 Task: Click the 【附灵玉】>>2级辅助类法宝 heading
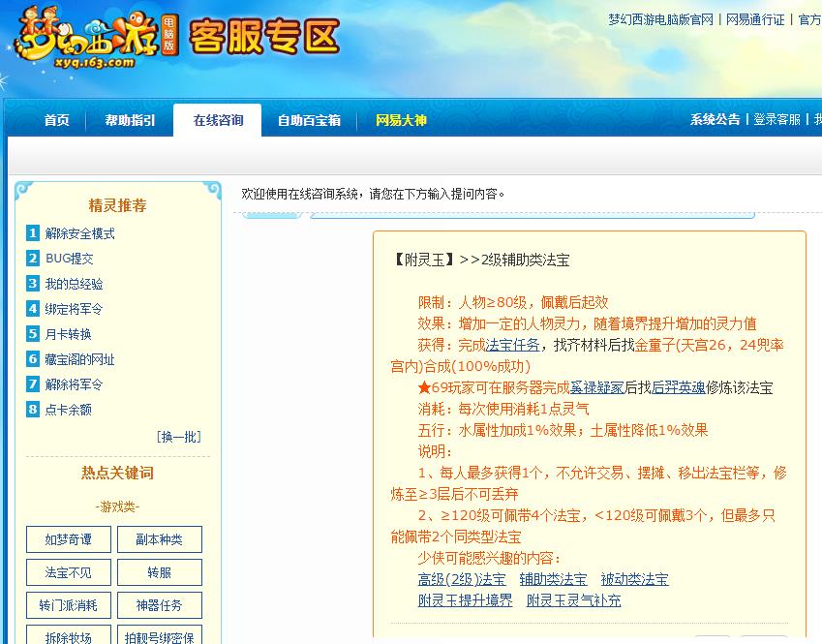480,260
